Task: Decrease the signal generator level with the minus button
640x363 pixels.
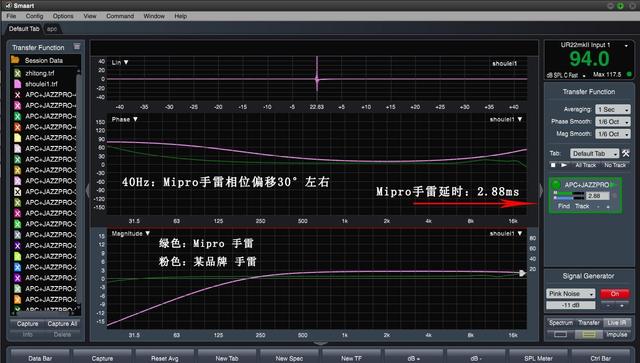Action: tap(608, 305)
